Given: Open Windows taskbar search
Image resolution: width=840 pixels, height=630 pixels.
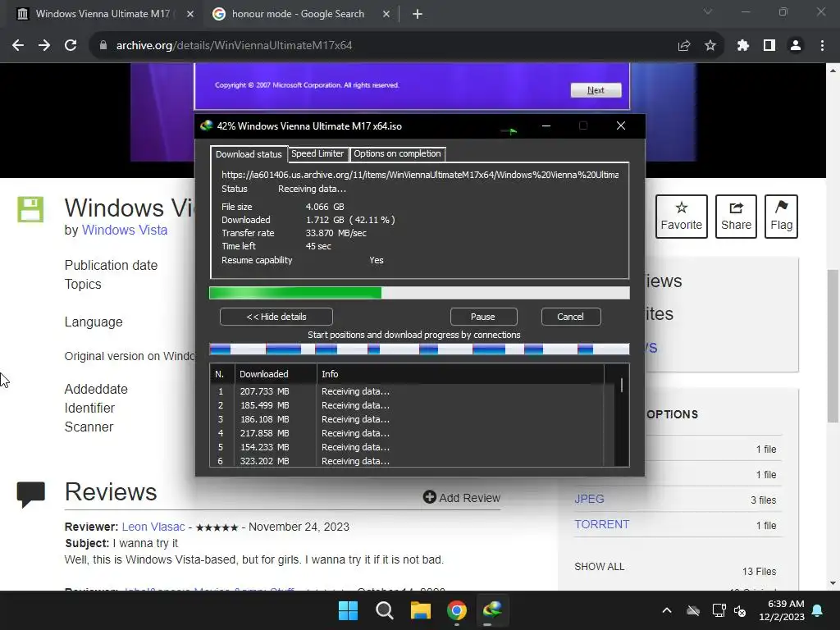Looking at the screenshot, I should click(x=384, y=610).
